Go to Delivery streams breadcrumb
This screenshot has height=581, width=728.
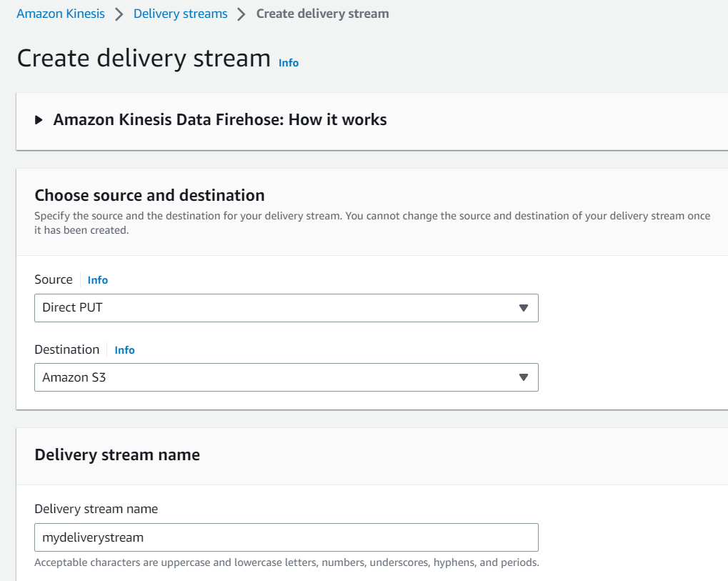tap(180, 14)
